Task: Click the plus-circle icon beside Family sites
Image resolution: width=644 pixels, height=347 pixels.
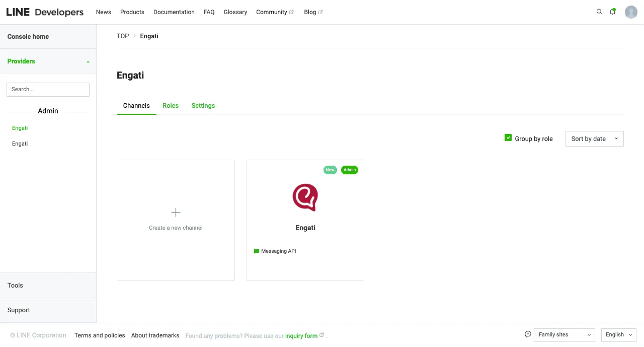Action: click(528, 334)
